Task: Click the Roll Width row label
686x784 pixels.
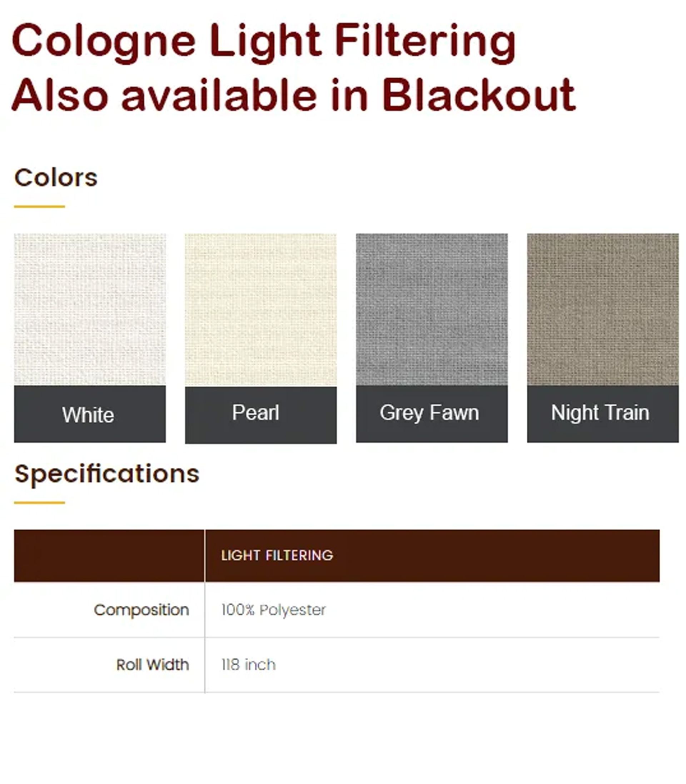Action: pos(153,665)
